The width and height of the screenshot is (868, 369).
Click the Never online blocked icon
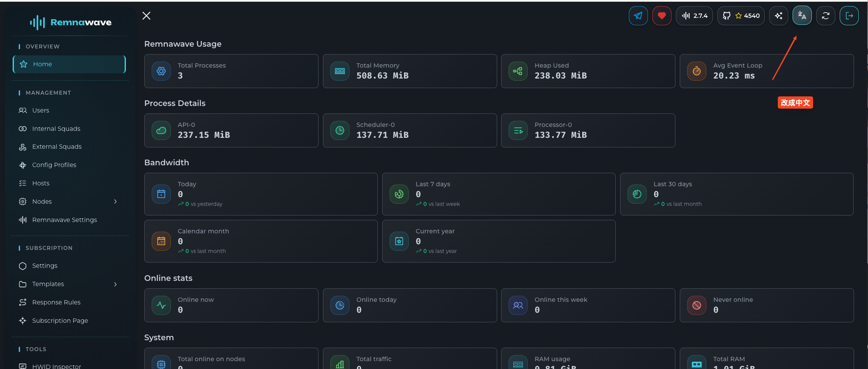click(697, 305)
